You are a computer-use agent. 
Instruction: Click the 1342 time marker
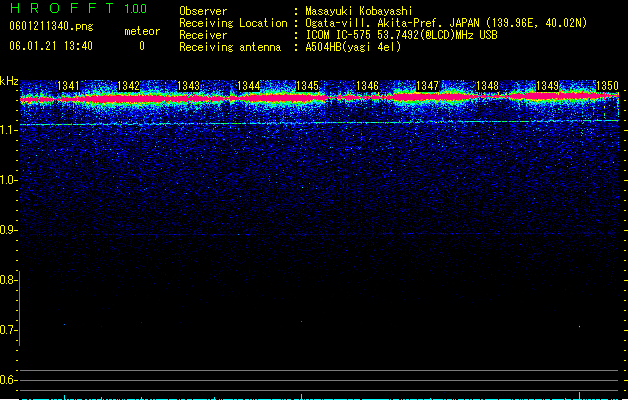click(128, 86)
